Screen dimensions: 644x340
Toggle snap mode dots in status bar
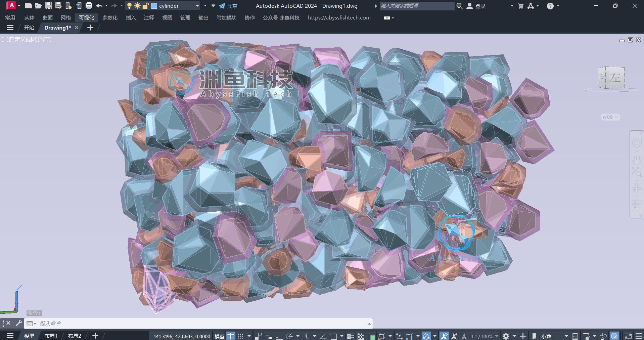[x=240, y=336]
